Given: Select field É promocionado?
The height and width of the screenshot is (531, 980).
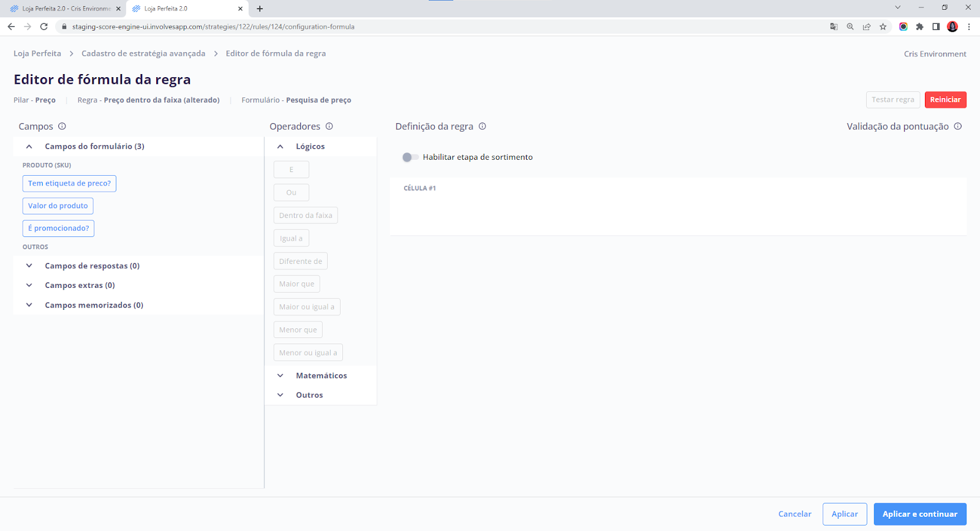Looking at the screenshot, I should [x=58, y=228].
